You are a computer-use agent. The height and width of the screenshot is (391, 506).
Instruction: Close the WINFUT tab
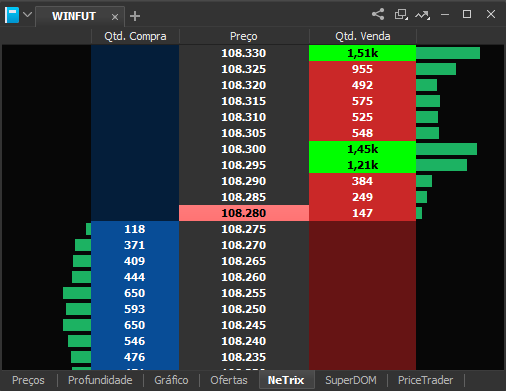click(x=115, y=17)
